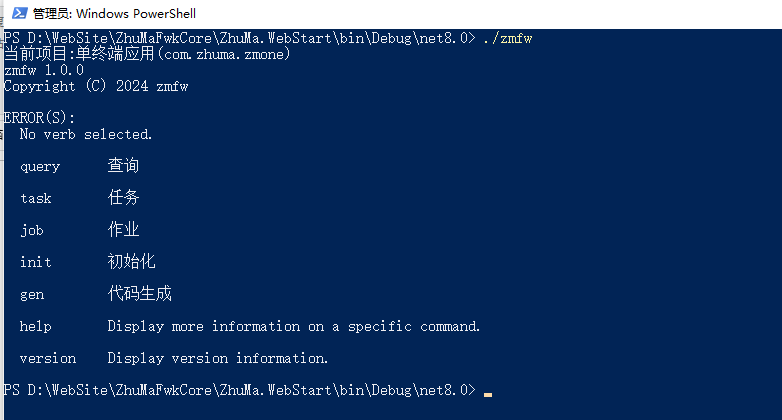Click the typed ./zmfw command
The width and height of the screenshot is (782, 420).
(x=508, y=38)
